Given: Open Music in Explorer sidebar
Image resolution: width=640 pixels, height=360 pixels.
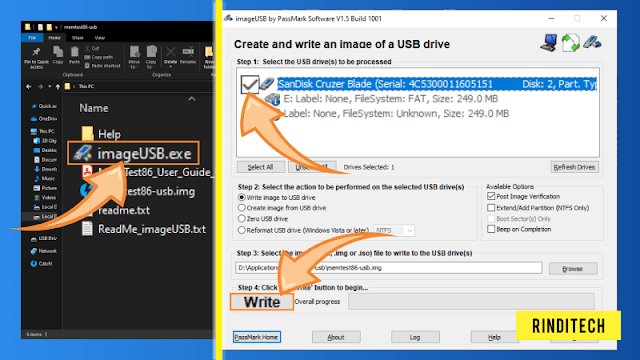Looking at the screenshot, I should (x=45, y=178).
